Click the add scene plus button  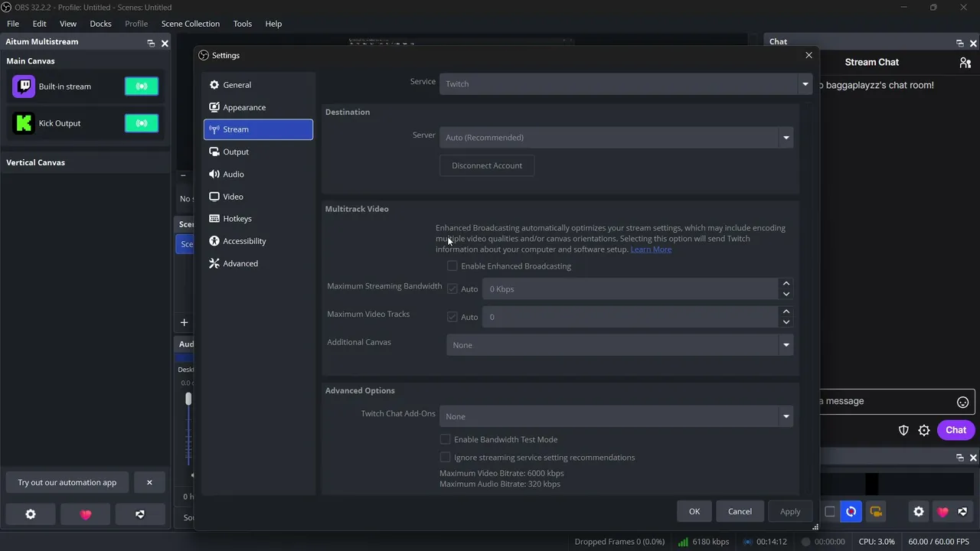(184, 322)
